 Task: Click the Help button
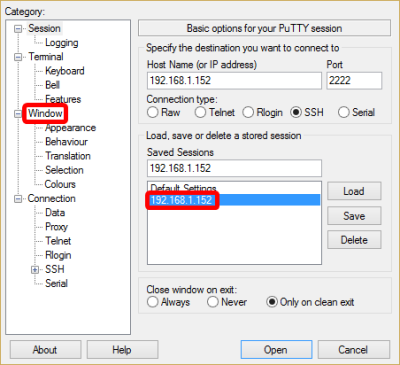[x=122, y=350]
